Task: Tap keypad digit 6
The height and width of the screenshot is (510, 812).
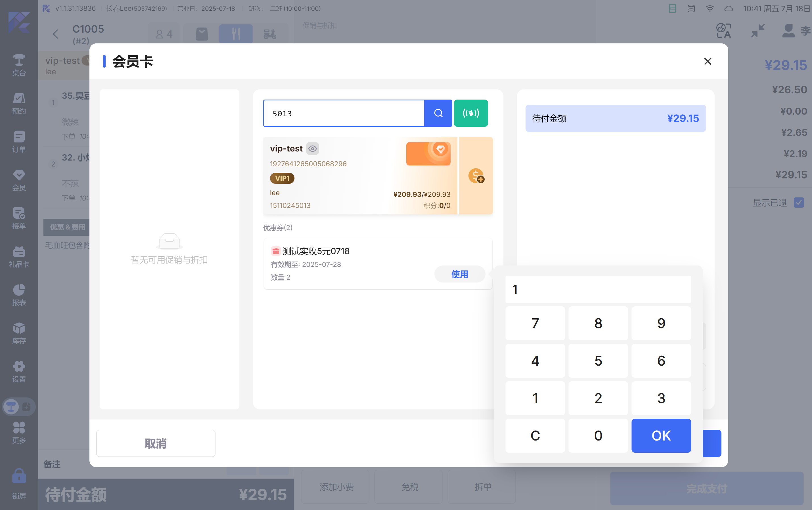Action: [x=661, y=361]
